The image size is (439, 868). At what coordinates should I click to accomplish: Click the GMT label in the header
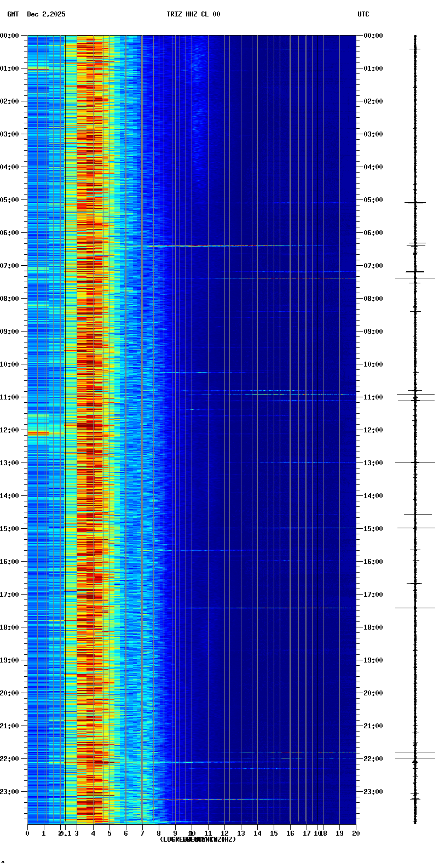point(13,14)
